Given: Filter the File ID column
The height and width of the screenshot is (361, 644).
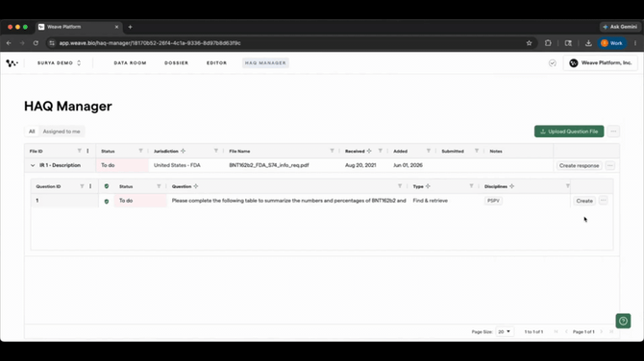Looking at the screenshot, I should pos(79,151).
